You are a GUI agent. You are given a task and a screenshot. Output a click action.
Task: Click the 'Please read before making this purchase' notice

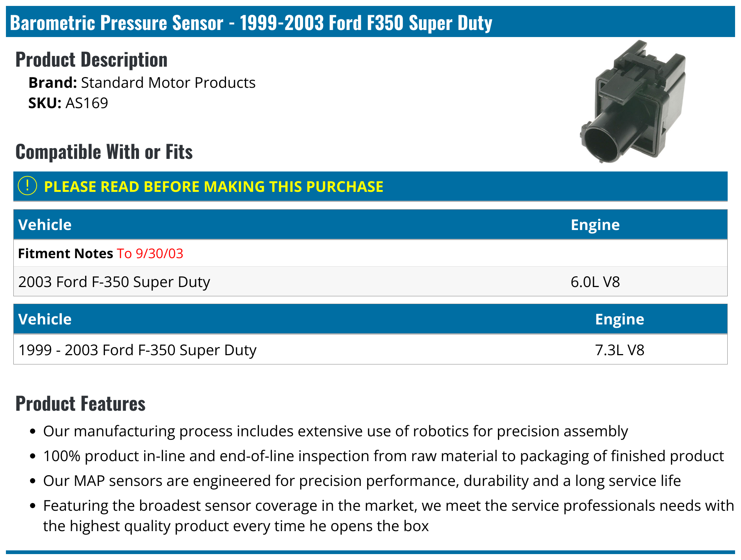(x=213, y=187)
